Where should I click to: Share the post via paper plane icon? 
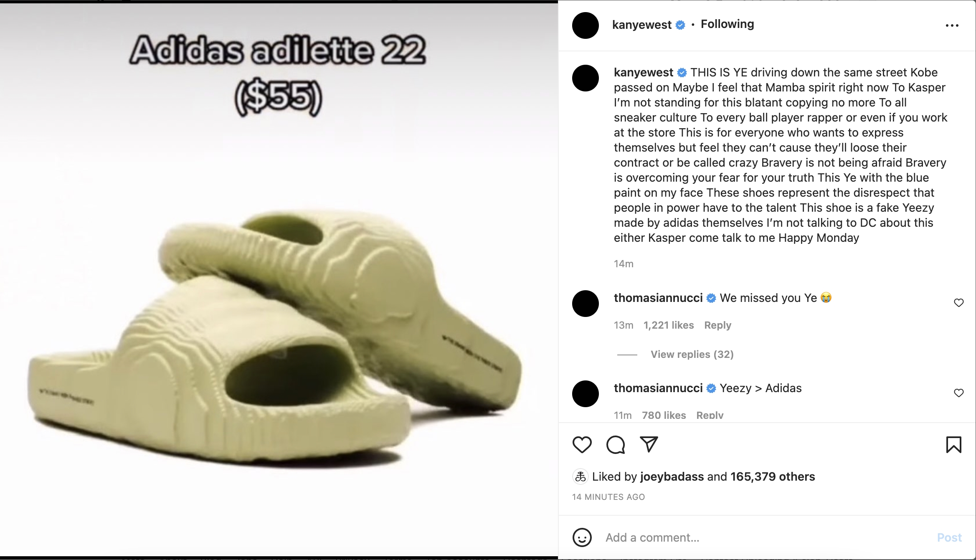pos(649,444)
